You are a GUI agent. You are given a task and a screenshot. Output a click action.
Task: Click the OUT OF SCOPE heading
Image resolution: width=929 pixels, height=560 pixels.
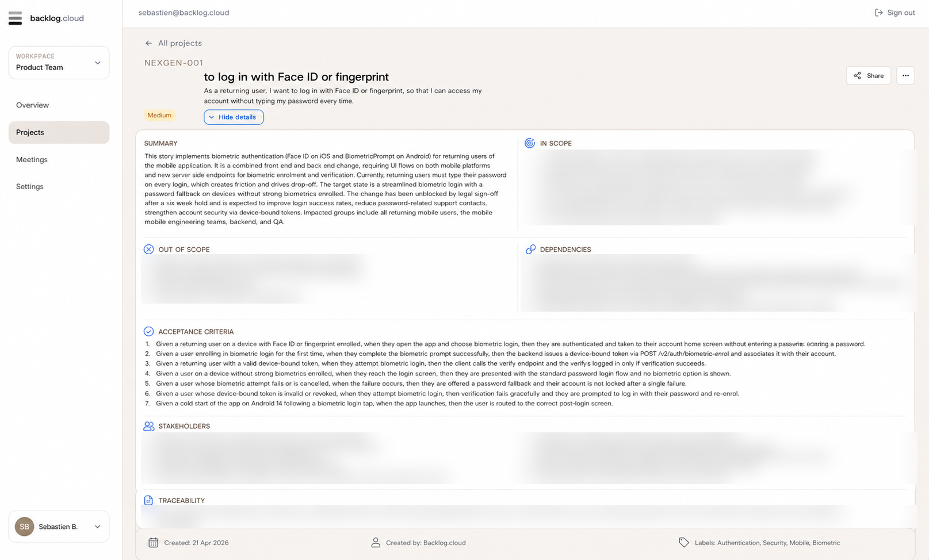pyautogui.click(x=184, y=250)
